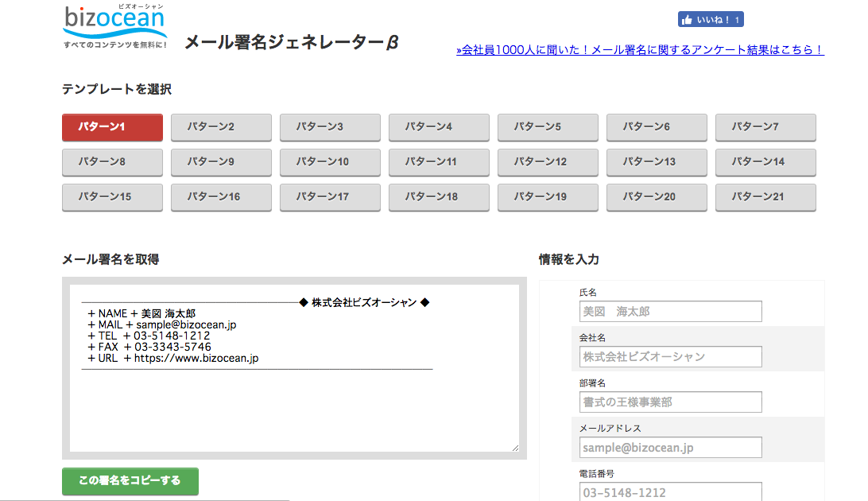Select template パターン14
Image resolution: width=868 pixels, height=501 pixels.
point(765,161)
